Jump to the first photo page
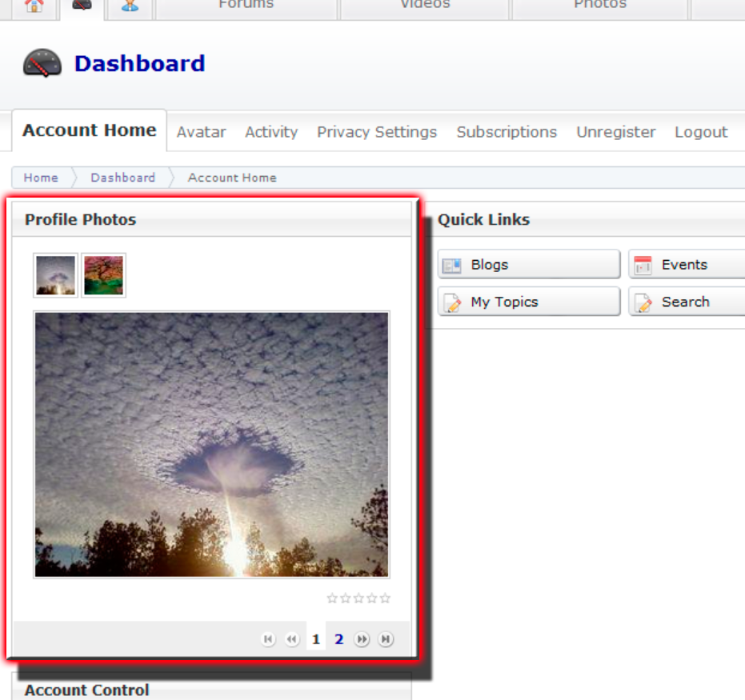The image size is (745, 700). pos(268,639)
